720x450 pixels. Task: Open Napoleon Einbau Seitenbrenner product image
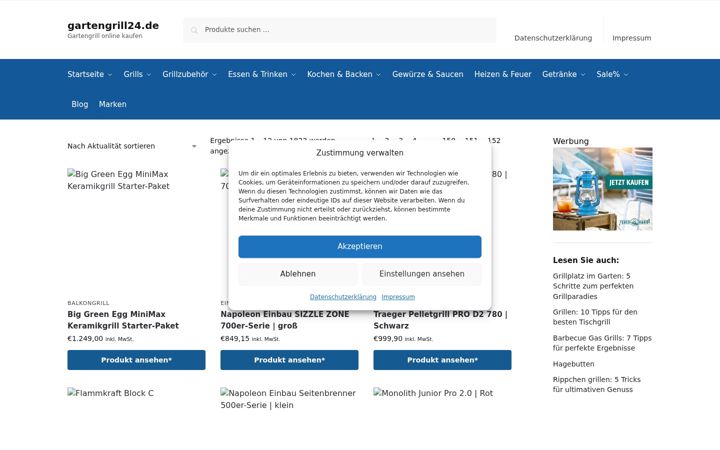(x=288, y=399)
